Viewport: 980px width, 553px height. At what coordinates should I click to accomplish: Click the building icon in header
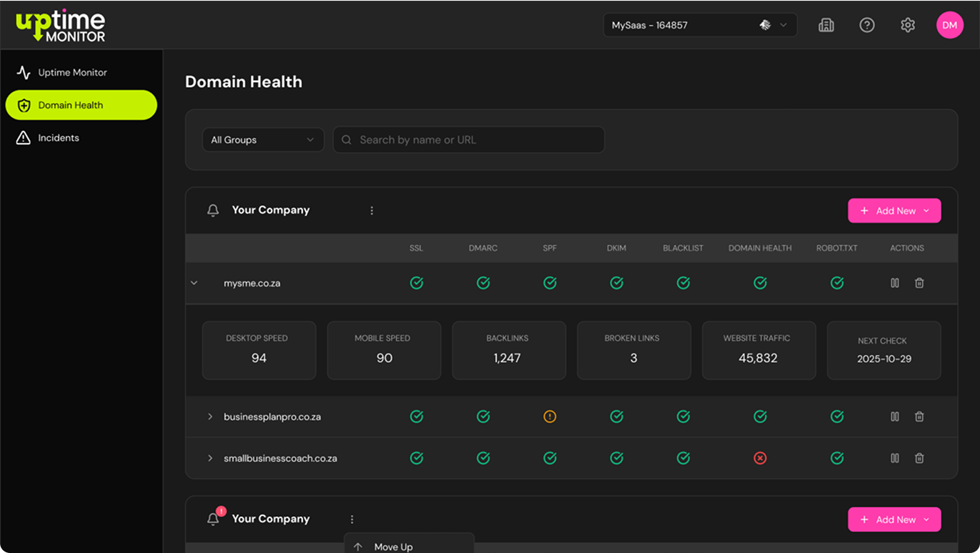pos(826,25)
